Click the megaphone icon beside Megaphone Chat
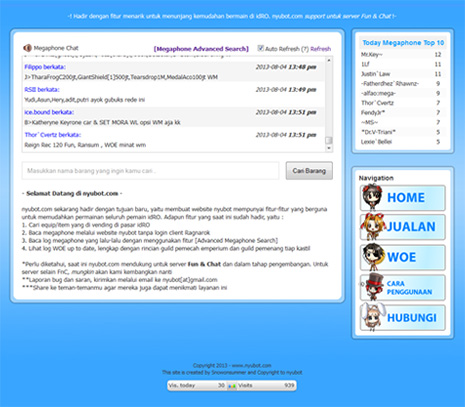The height and width of the screenshot is (407, 465). tap(27, 48)
